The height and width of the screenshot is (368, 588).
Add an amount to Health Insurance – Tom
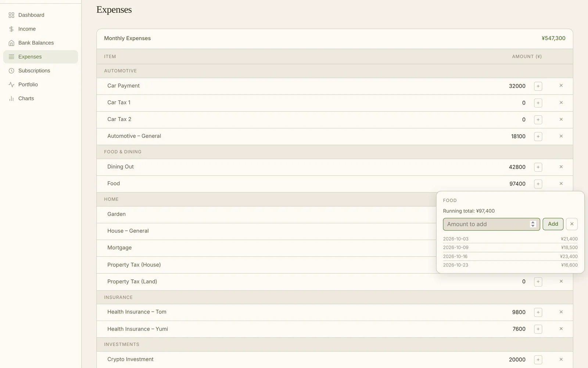[x=538, y=312]
